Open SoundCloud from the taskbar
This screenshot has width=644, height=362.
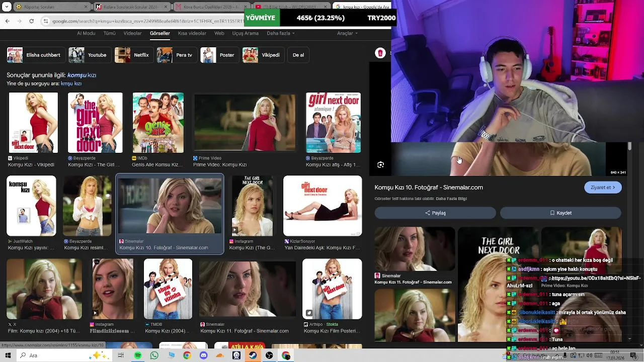pyautogui.click(x=220, y=355)
